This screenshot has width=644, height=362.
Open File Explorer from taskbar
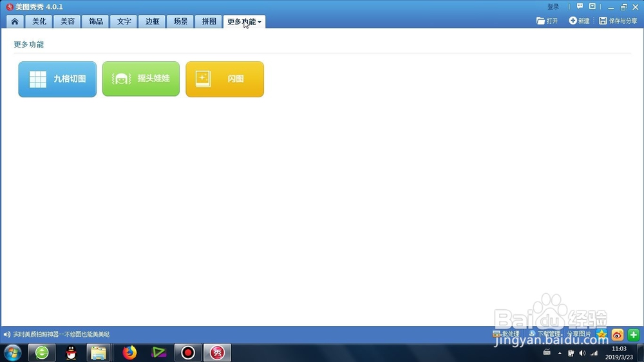pos(99,352)
